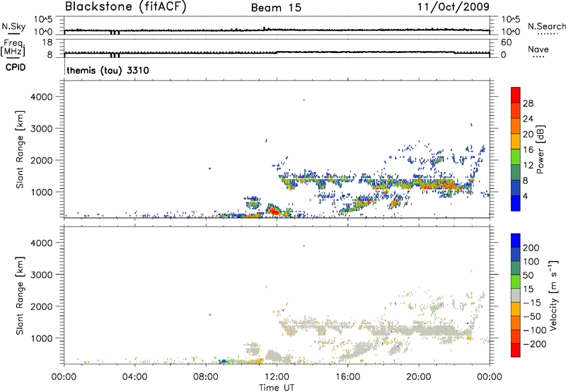
Task: Click the "08:00" time axis tick
Action: (x=206, y=377)
